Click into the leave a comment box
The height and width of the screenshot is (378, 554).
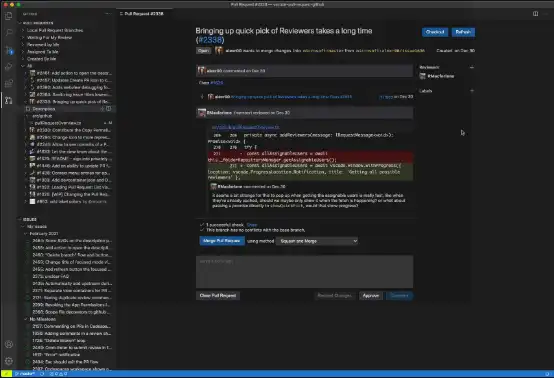[x=304, y=272]
